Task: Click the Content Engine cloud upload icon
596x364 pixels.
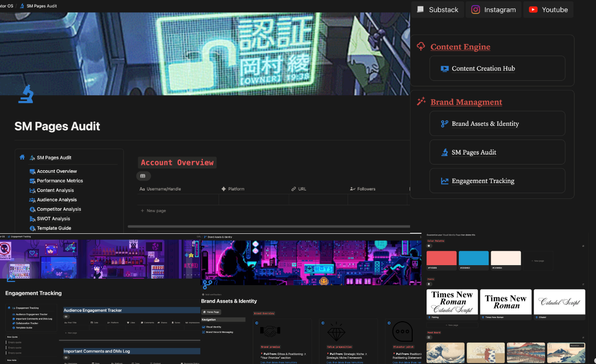Action: pos(421,47)
